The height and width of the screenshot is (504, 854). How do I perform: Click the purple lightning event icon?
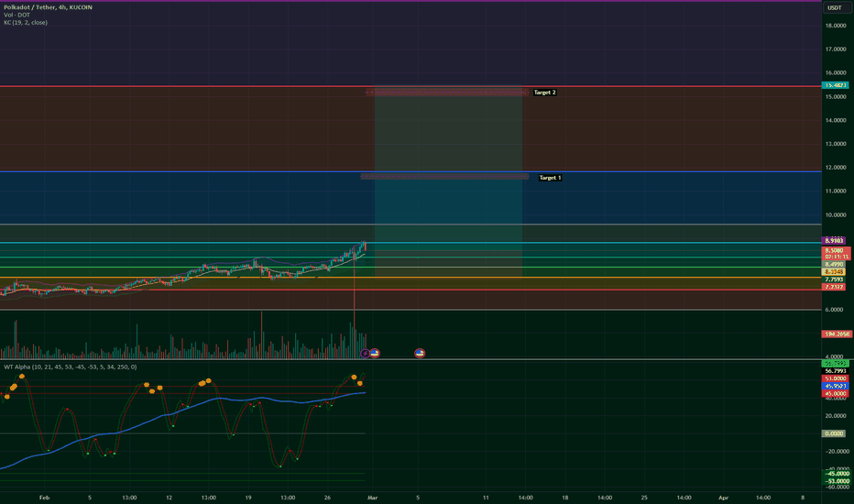tap(365, 354)
